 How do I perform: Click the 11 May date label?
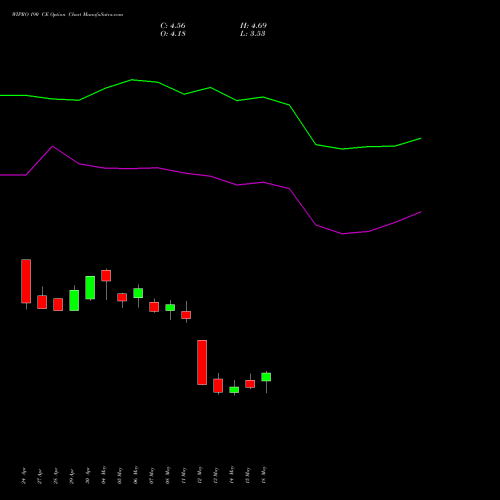[184, 475]
